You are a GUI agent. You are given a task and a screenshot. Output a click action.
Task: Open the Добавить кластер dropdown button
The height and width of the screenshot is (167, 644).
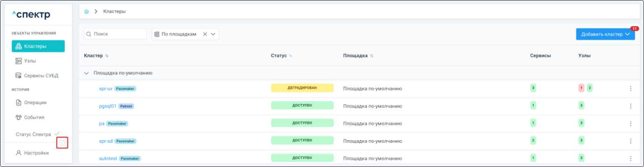click(x=605, y=34)
